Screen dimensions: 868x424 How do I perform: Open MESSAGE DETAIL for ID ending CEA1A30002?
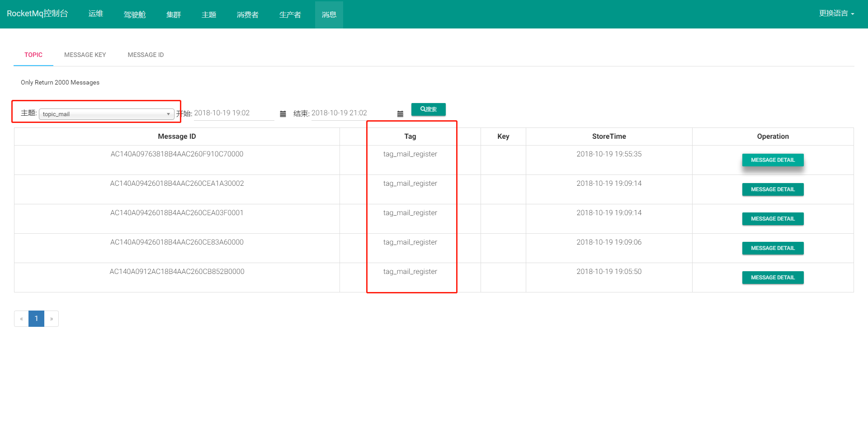pos(773,189)
